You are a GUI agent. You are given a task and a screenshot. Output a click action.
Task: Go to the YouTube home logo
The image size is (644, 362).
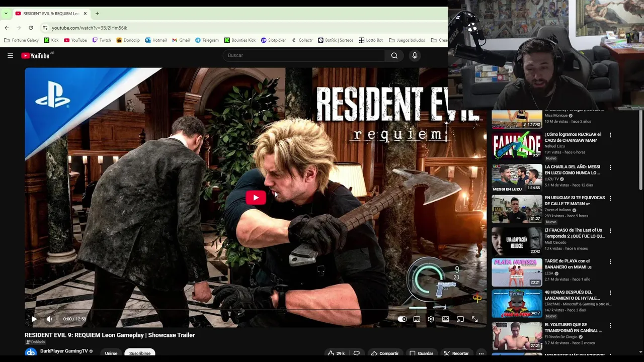click(x=35, y=55)
